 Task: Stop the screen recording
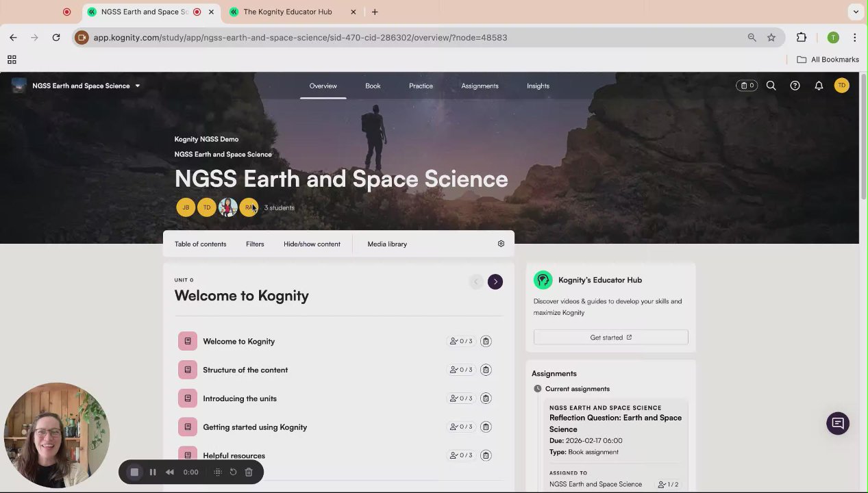pos(134,472)
